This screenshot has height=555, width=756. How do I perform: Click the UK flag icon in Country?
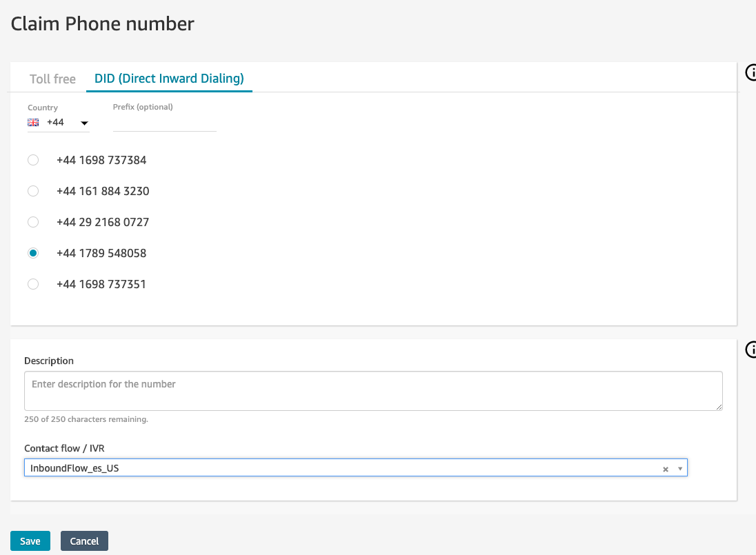(x=33, y=122)
